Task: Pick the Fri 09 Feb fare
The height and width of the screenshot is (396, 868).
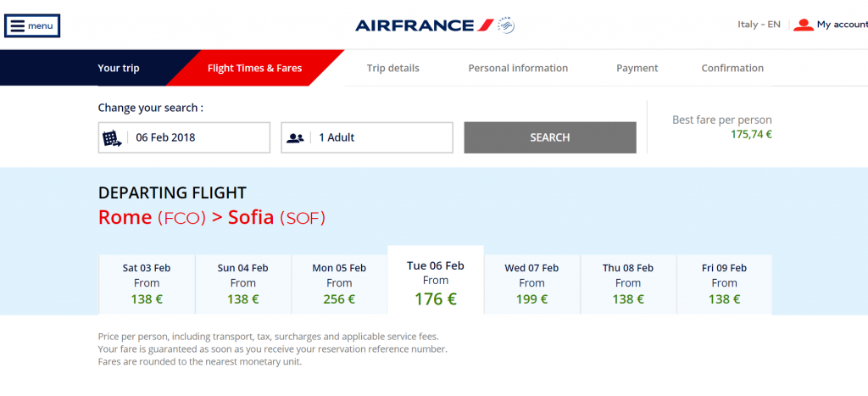Action: pos(724,284)
